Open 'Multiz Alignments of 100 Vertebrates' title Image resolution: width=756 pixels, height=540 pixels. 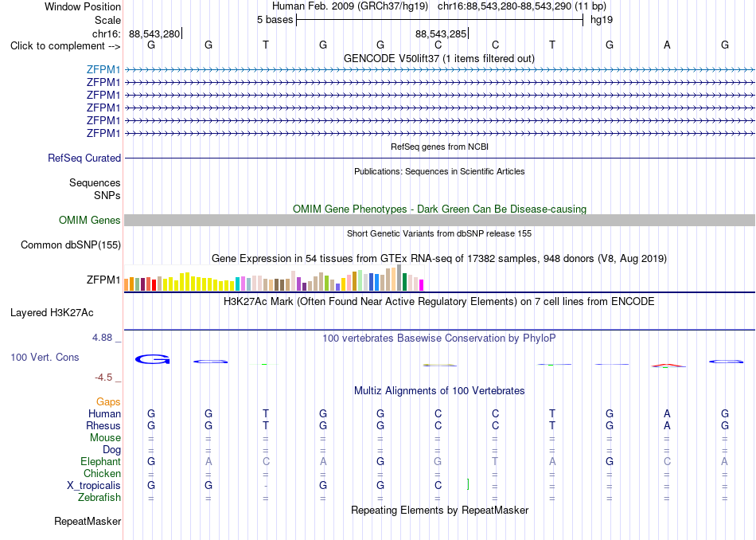[x=439, y=390]
